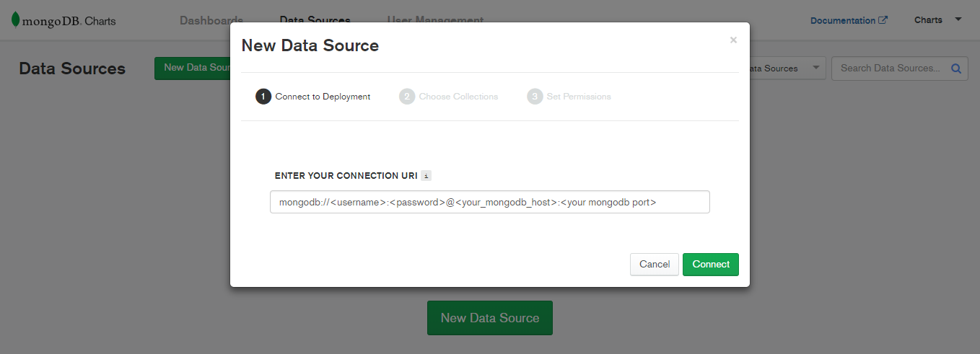Focus the Search Data Sources box
The height and width of the screenshot is (354, 980).
890,68
